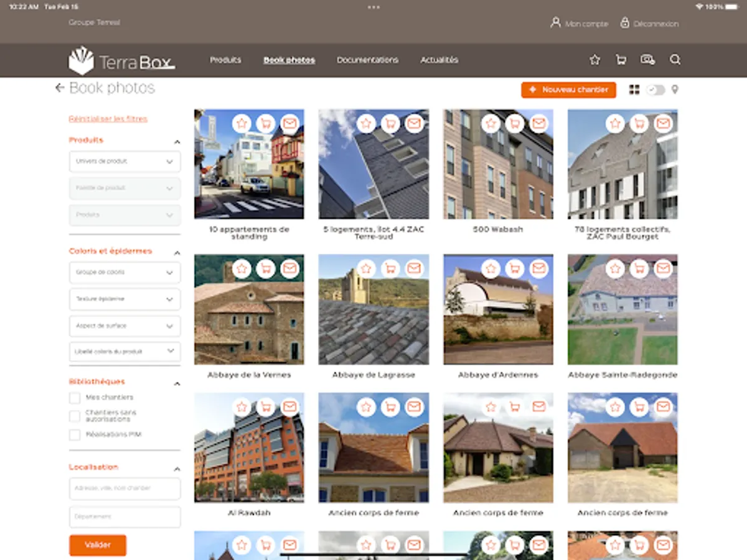The height and width of the screenshot is (560, 747).
Task: Click the map location pin icon
Action: (675, 90)
